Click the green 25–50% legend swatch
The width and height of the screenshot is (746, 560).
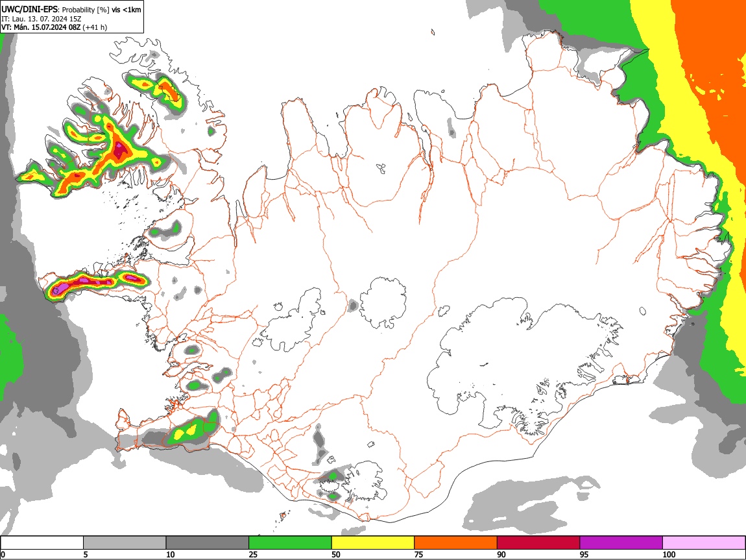tap(290, 543)
